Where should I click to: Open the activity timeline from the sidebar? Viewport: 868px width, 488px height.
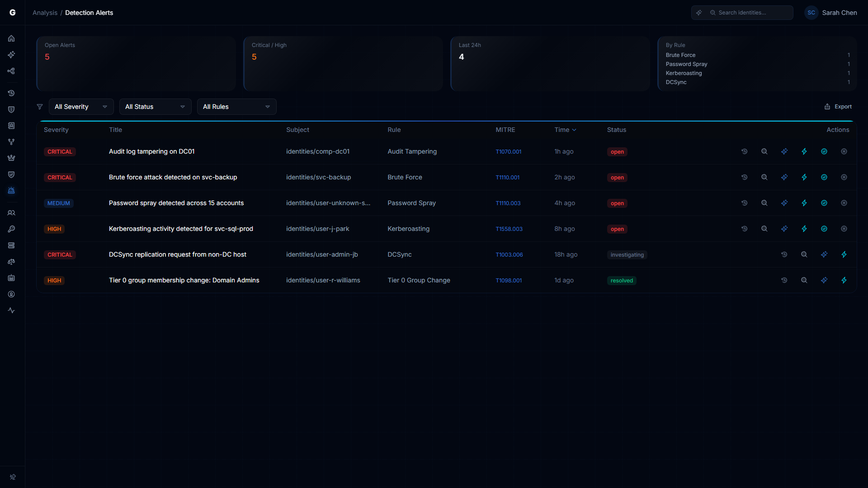11,93
